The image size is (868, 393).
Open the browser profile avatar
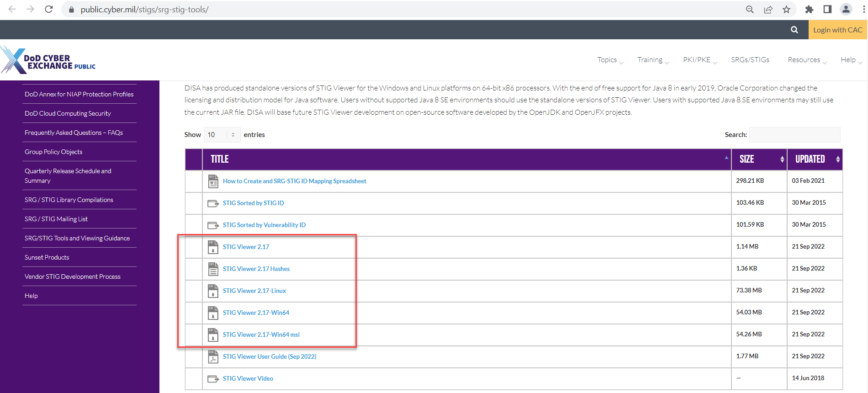(x=846, y=9)
